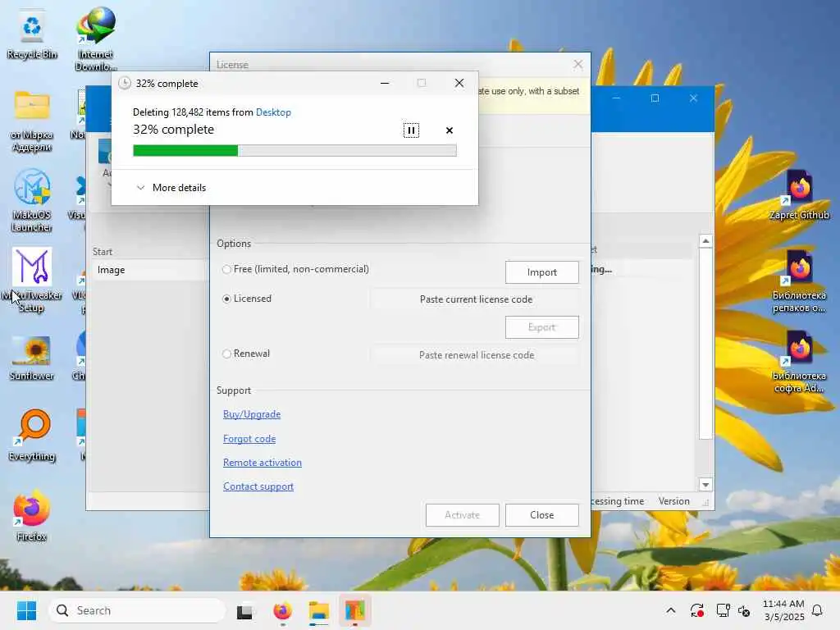Click the green deletion progress bar

[294, 151]
